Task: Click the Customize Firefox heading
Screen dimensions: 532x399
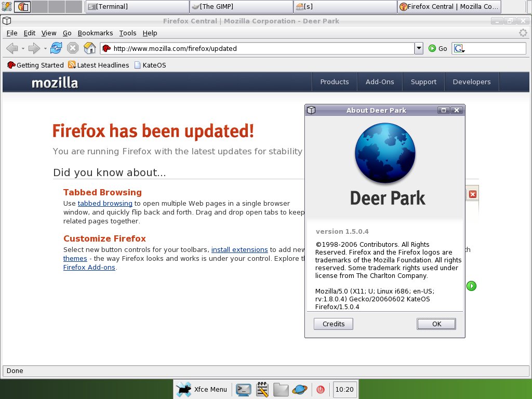Action: (x=104, y=238)
